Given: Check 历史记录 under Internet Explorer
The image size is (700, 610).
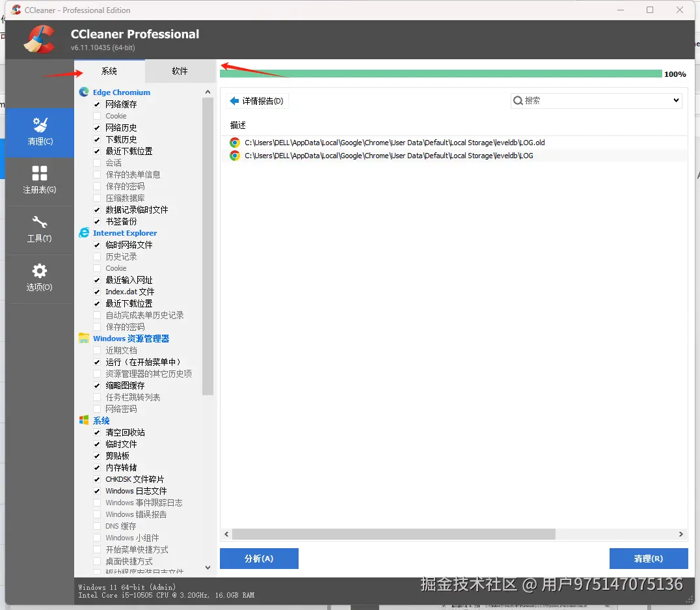Looking at the screenshot, I should tap(97, 256).
